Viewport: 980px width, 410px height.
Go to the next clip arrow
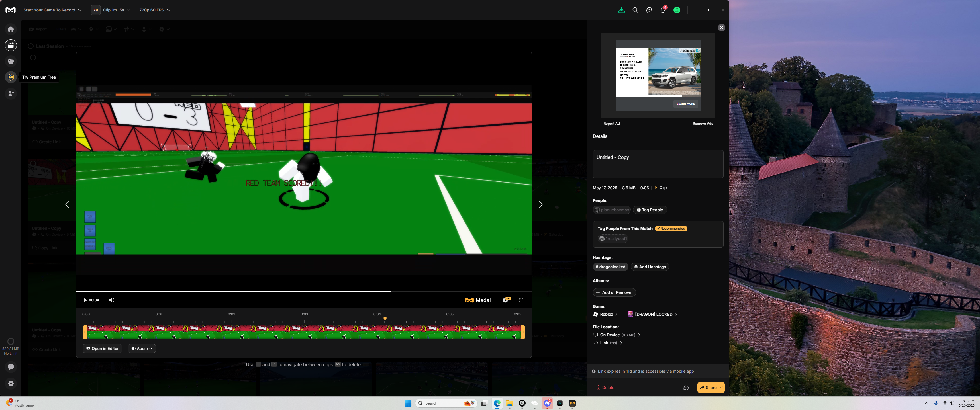[541, 205]
